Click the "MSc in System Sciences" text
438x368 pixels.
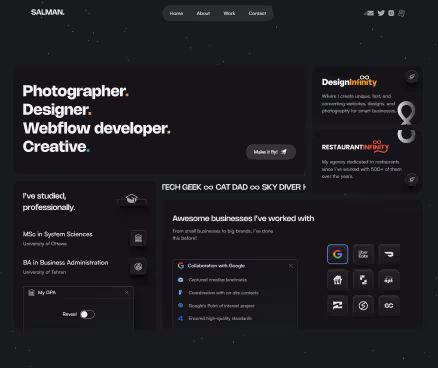click(57, 234)
